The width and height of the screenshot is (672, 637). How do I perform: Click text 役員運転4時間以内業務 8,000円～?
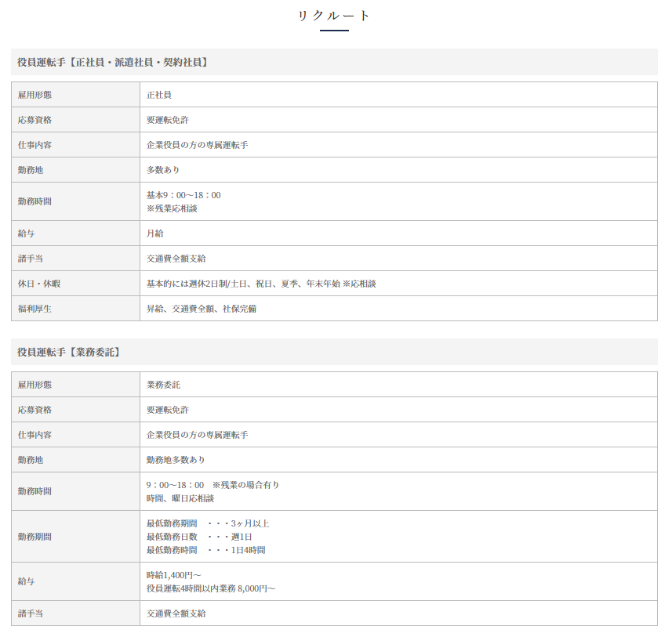coord(211,588)
